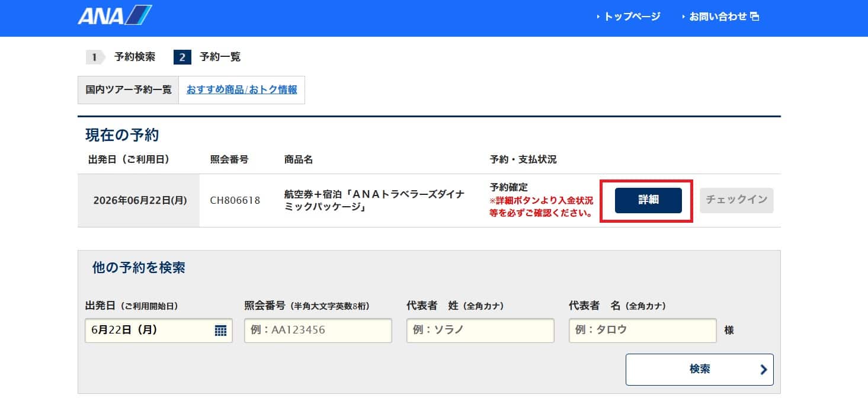
Task: Click the ANA logo in header
Action: pos(114,15)
